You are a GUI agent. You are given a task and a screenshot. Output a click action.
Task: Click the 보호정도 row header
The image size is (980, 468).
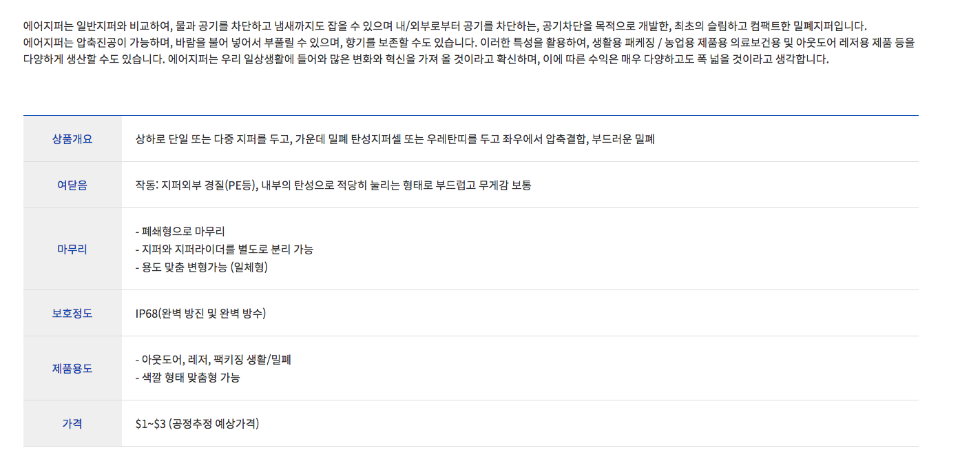click(72, 313)
